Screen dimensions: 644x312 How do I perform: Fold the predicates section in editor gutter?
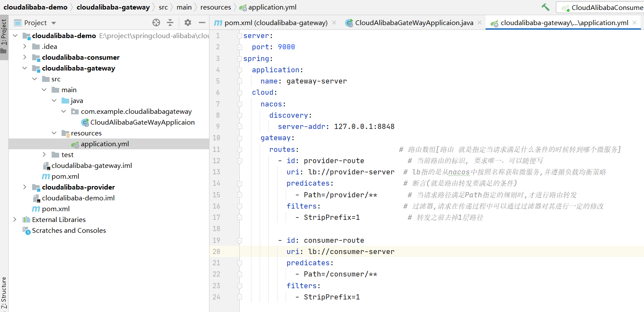239,183
